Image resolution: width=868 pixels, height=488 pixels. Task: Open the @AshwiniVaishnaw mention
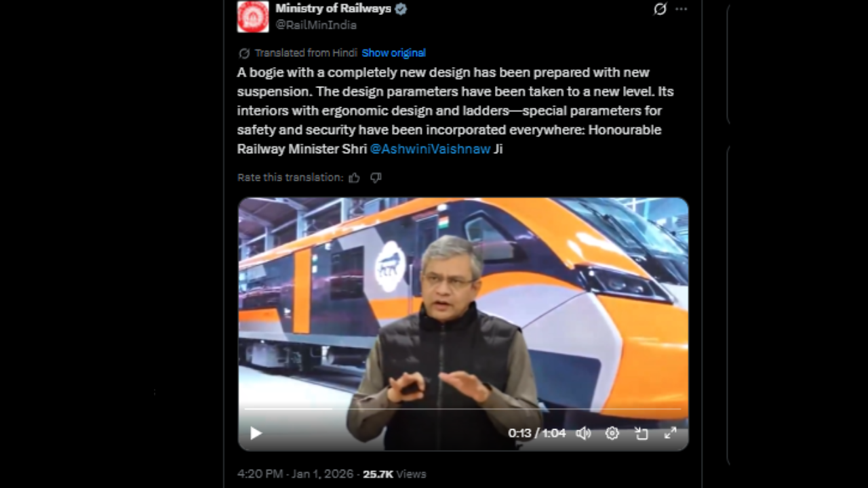[430, 149]
